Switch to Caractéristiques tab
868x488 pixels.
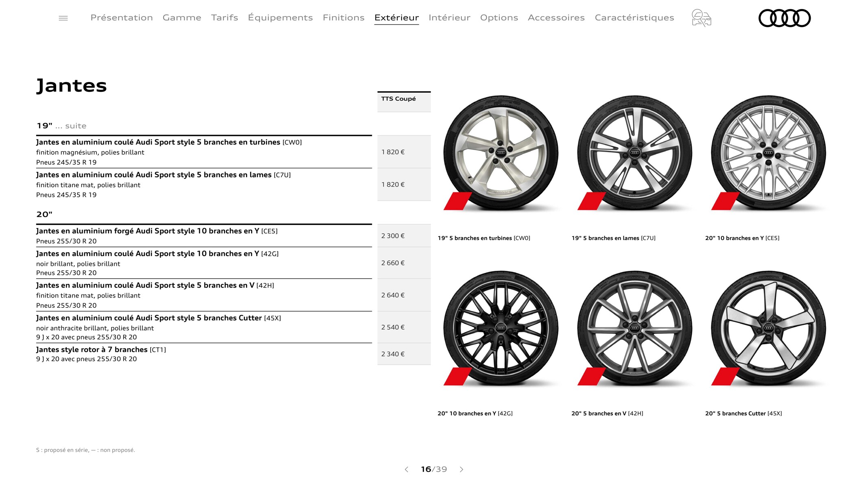634,17
